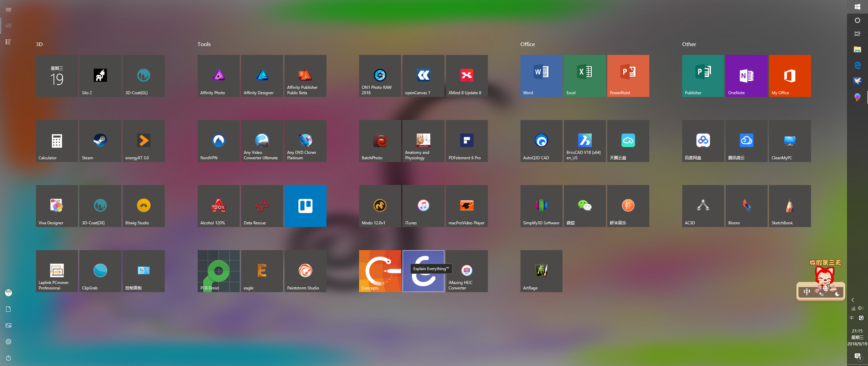Open calendar tile showing 19
Image resolution: width=868 pixels, height=366 pixels.
click(x=57, y=76)
